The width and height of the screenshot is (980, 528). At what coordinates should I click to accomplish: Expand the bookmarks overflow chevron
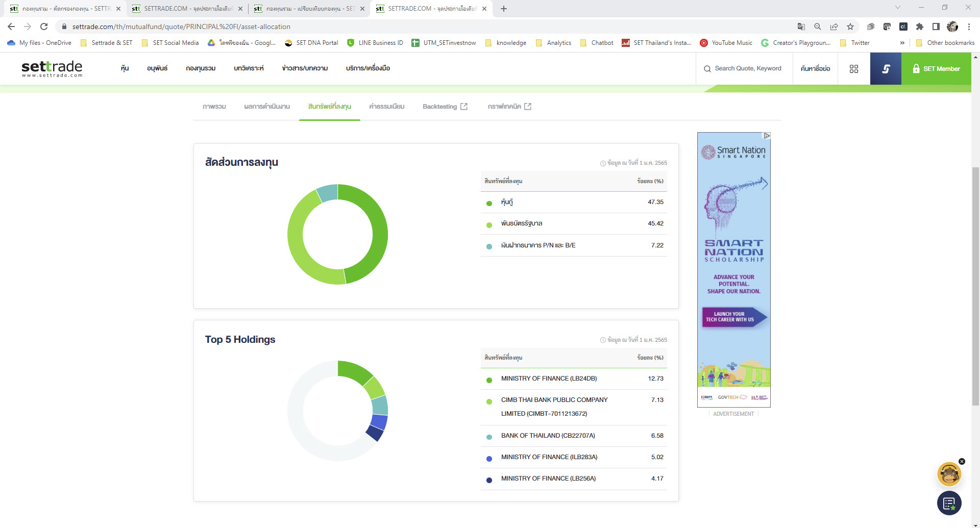tap(901, 43)
